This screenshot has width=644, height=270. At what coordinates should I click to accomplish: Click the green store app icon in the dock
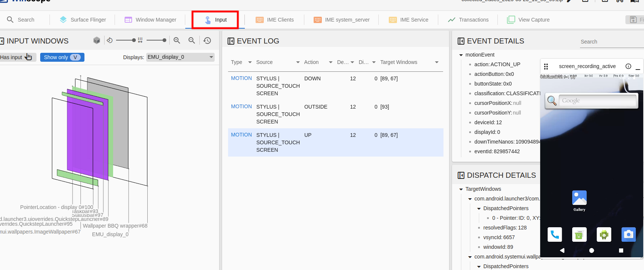click(579, 234)
